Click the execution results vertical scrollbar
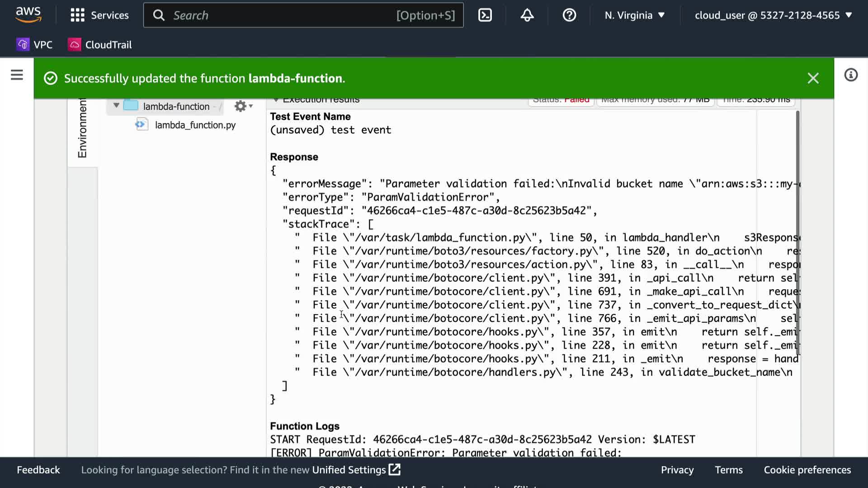 797,232
